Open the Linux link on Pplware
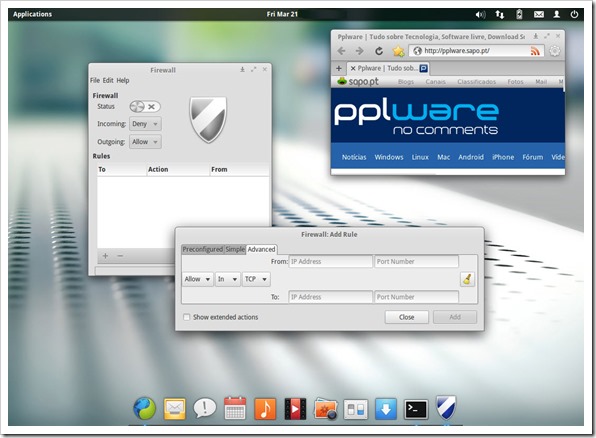 point(420,157)
